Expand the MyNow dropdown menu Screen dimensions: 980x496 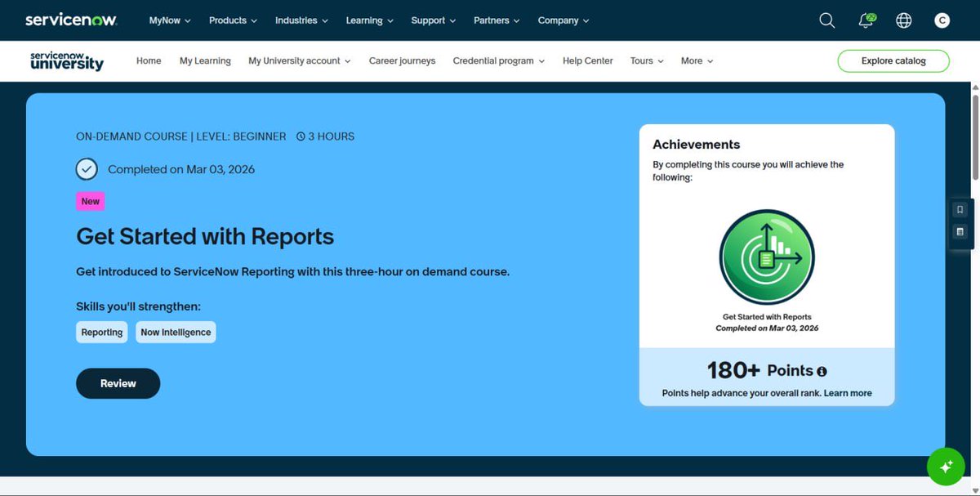coord(170,20)
